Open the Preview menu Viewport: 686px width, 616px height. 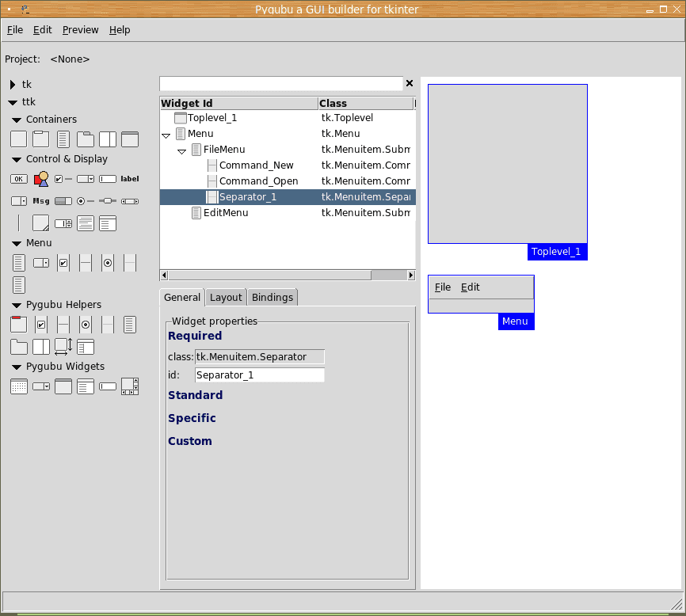tap(80, 30)
